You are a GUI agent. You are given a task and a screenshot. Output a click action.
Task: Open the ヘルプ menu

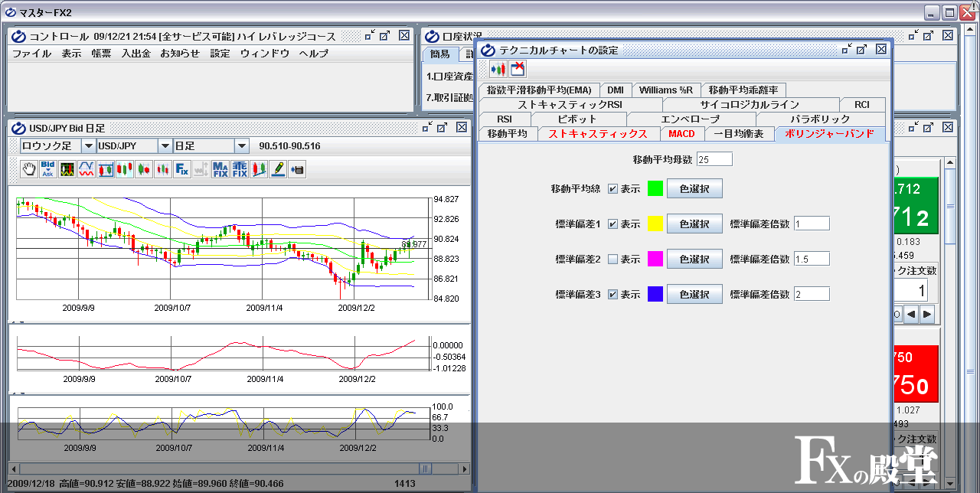314,54
